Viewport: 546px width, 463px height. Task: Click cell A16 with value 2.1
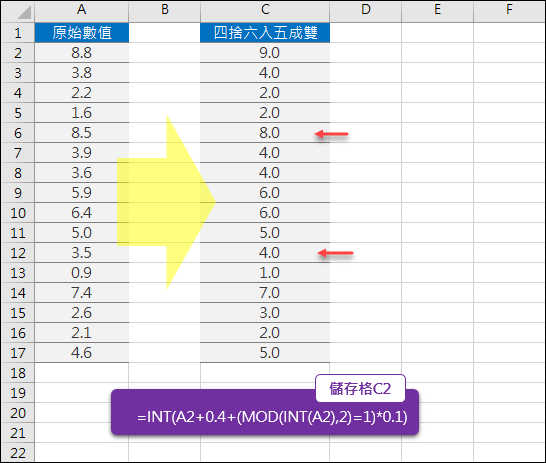(82, 333)
